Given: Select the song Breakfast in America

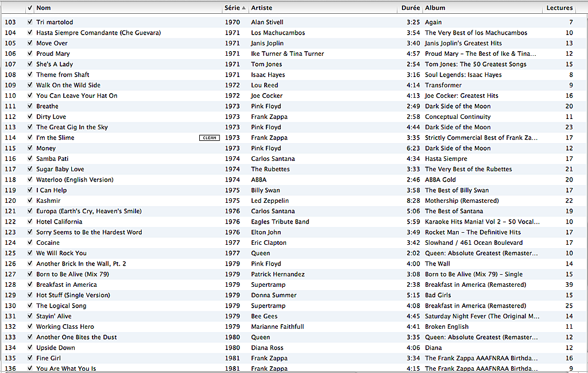Looking at the screenshot, I should (67, 285).
